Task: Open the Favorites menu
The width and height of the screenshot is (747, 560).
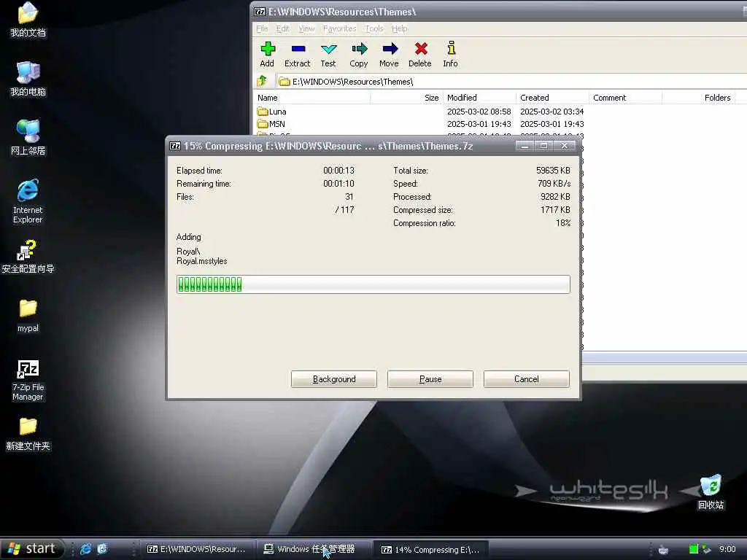Action: point(340,28)
